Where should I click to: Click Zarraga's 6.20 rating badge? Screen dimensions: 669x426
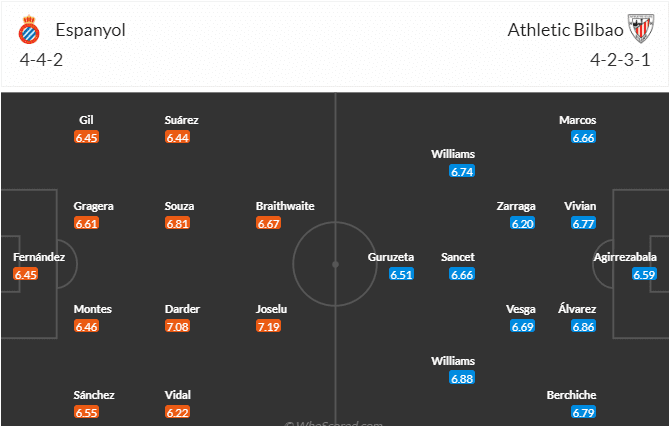pyautogui.click(x=523, y=224)
